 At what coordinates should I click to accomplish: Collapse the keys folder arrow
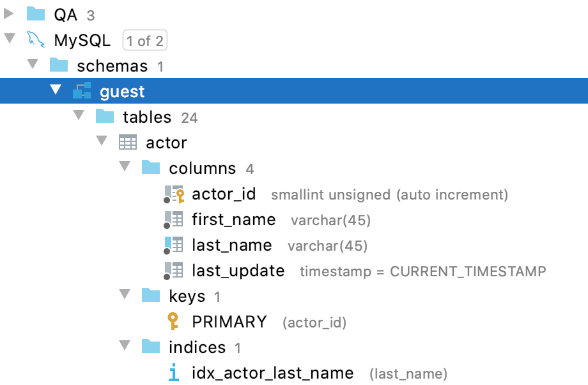[125, 295]
